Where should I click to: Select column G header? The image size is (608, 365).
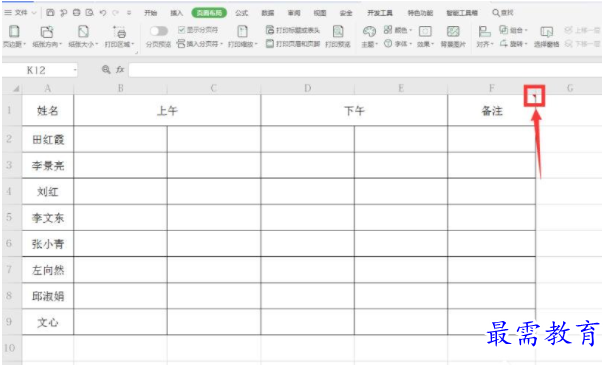coord(569,88)
